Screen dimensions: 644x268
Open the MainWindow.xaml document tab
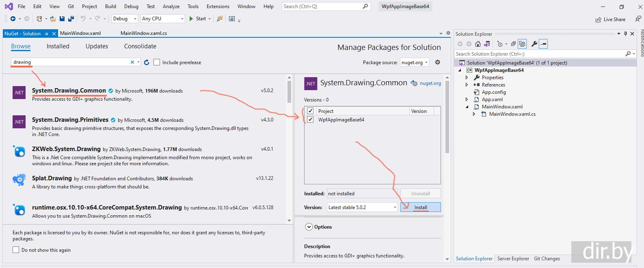[x=80, y=33]
